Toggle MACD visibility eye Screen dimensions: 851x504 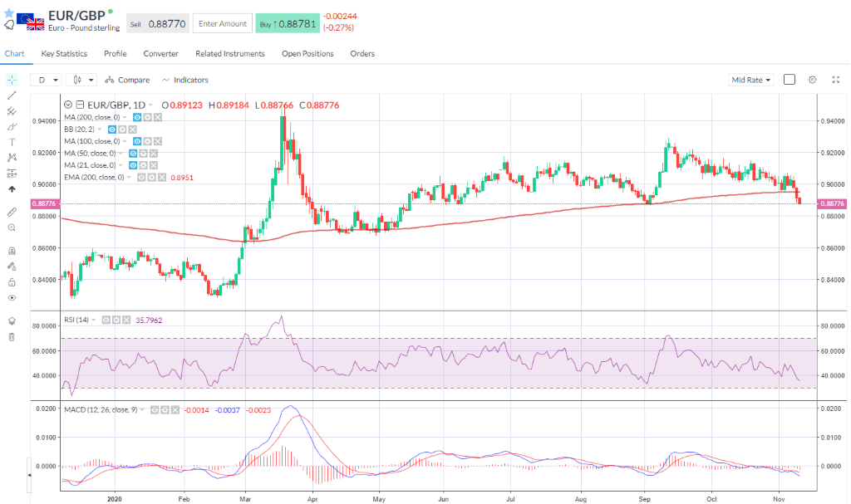tap(155, 410)
